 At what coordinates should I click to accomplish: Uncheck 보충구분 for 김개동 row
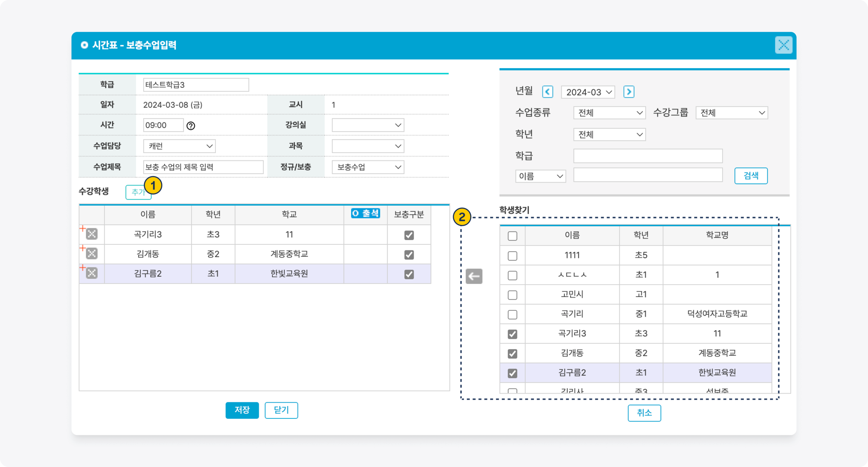[x=409, y=255]
